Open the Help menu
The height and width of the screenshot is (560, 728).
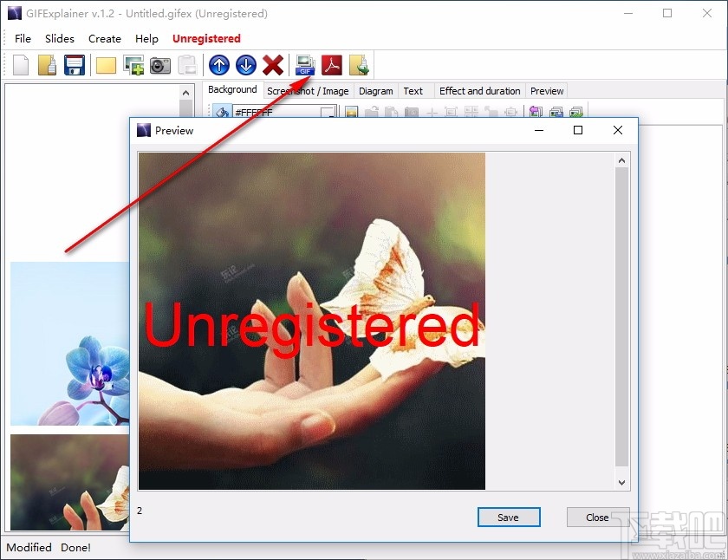tap(146, 38)
